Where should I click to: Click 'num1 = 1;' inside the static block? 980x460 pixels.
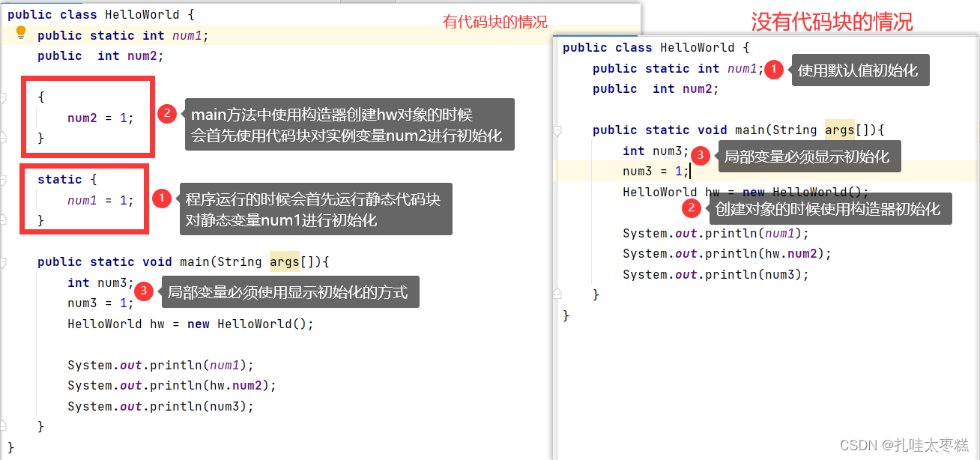click(x=100, y=201)
